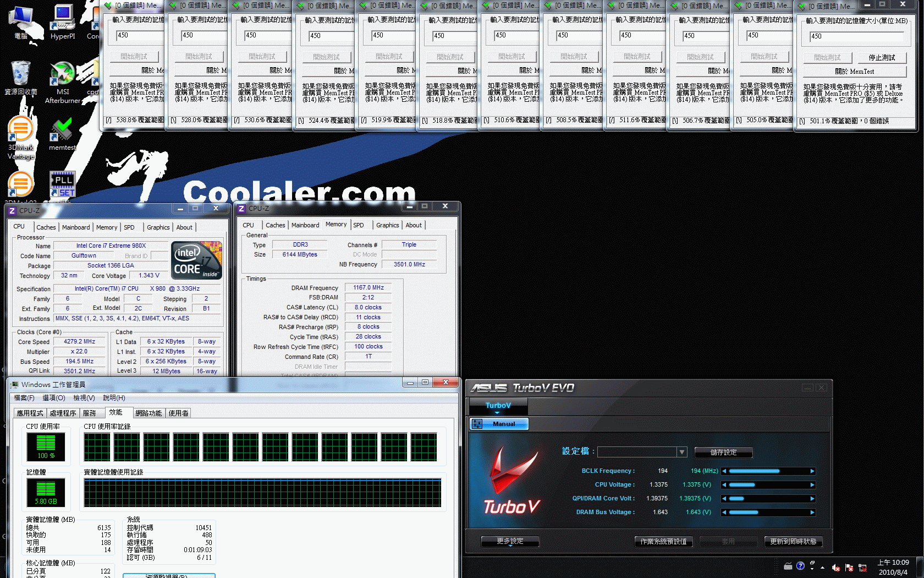Switch to 應用程式 tab in Task Manager

(x=30, y=413)
